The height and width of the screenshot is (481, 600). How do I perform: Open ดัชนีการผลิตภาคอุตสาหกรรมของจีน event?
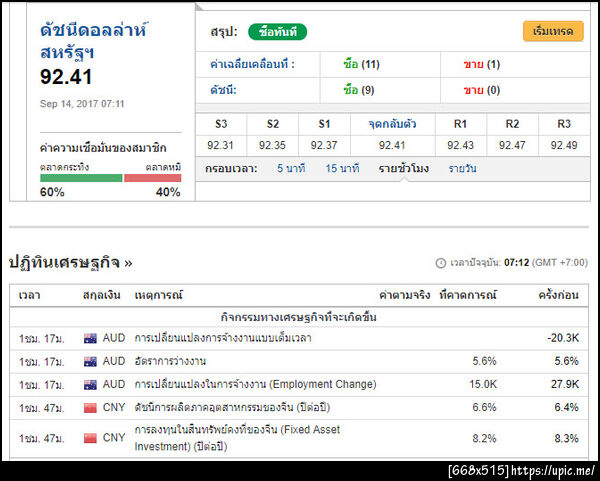tap(232, 407)
